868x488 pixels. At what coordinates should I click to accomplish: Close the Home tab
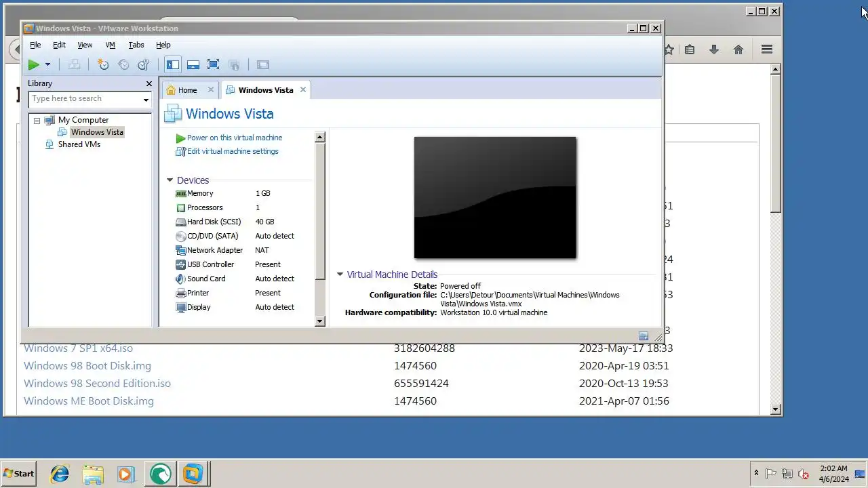pos(211,89)
